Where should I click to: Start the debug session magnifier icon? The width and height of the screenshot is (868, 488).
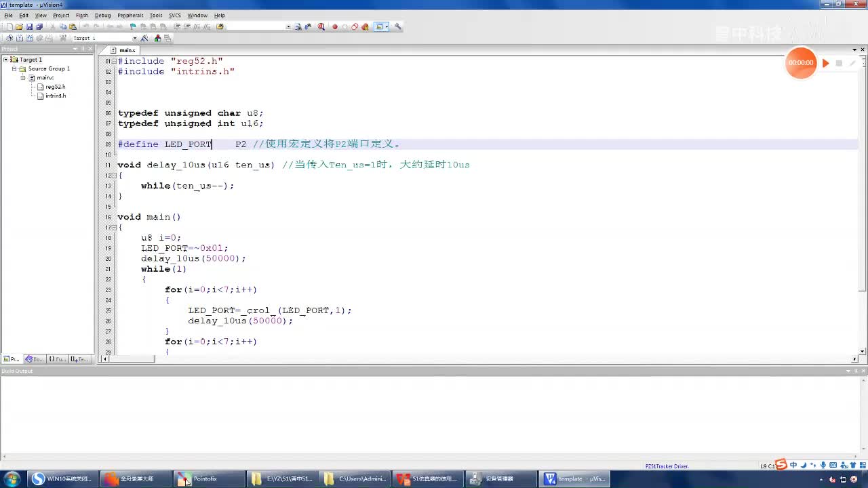[321, 27]
